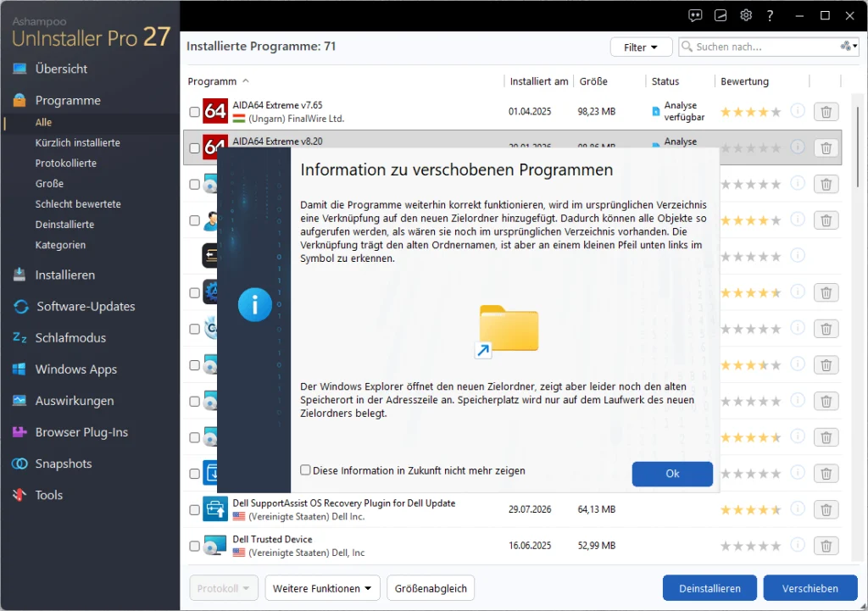
Task: Select Schlecht bewertete
Action: [78, 204]
